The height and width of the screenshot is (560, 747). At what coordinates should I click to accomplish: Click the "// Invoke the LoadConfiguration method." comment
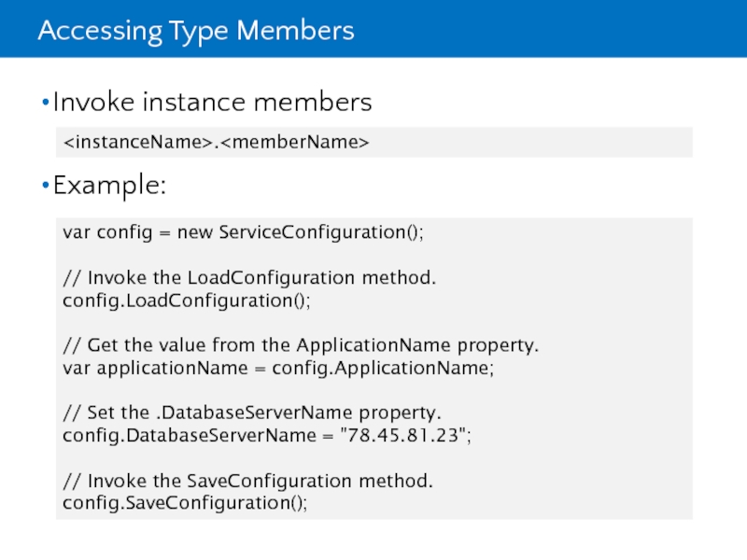tap(249, 278)
